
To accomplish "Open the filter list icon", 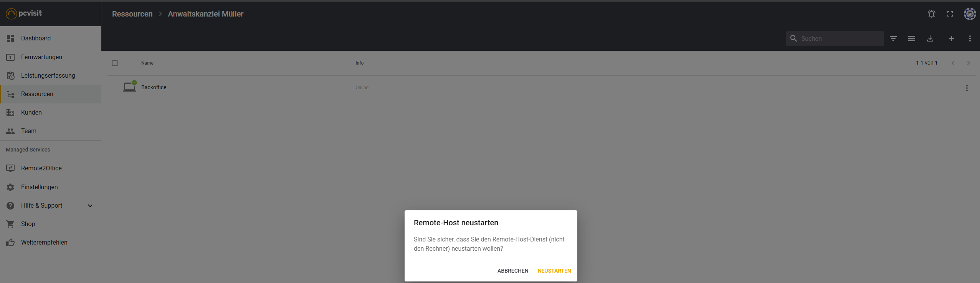I will (x=893, y=38).
